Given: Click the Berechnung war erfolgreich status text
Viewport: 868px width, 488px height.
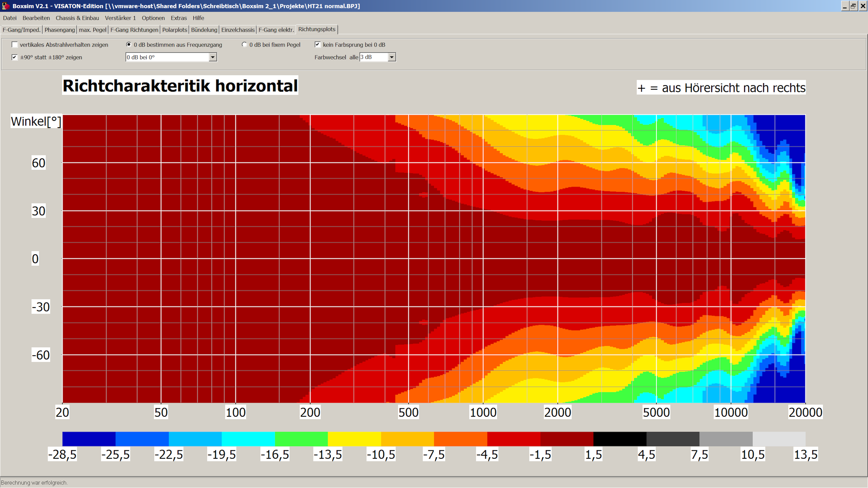Looking at the screenshot, I should 34,483.
